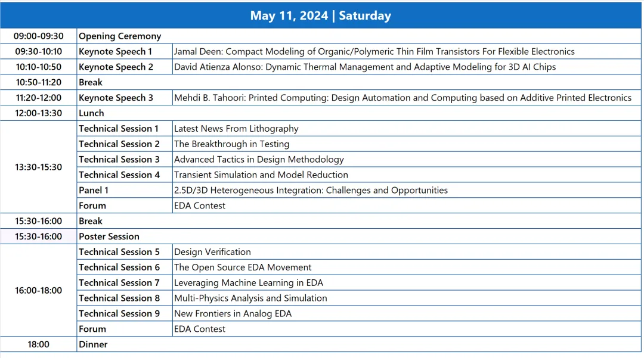The height and width of the screenshot is (358, 644).
Task: Select the Opening Ceremony cell
Action: tap(120, 36)
